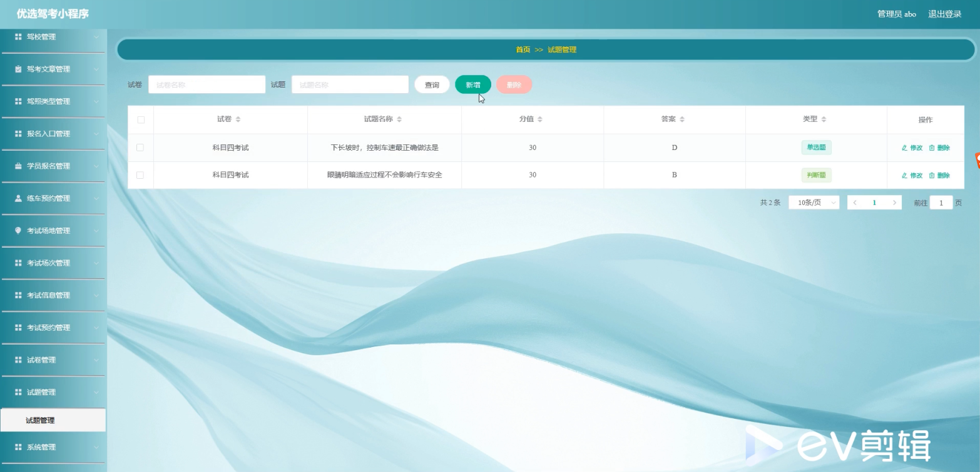980x472 pixels.
Task: Expand the 驾校管理 menu chevron
Action: 96,37
